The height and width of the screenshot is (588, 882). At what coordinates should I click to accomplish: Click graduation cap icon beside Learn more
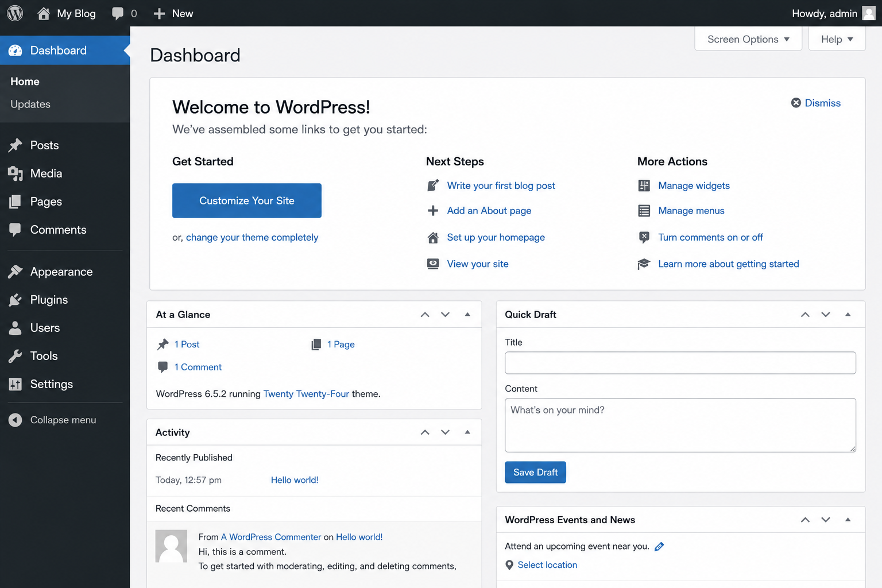644,264
